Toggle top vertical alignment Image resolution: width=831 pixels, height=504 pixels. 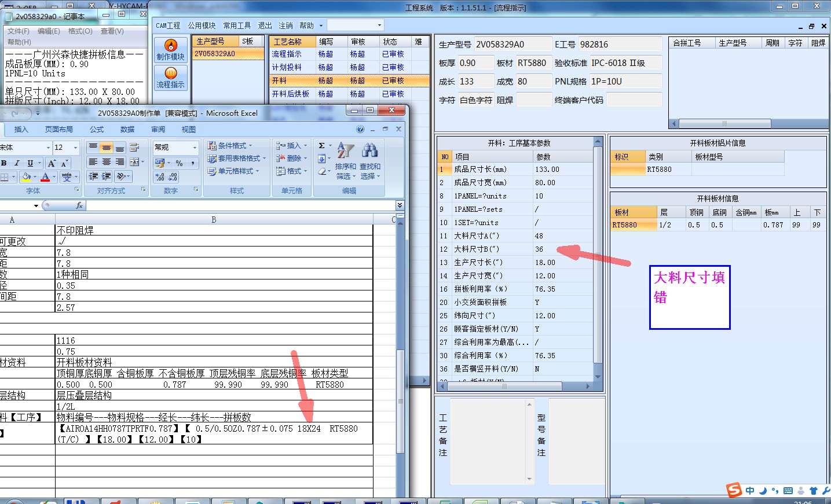[93, 148]
